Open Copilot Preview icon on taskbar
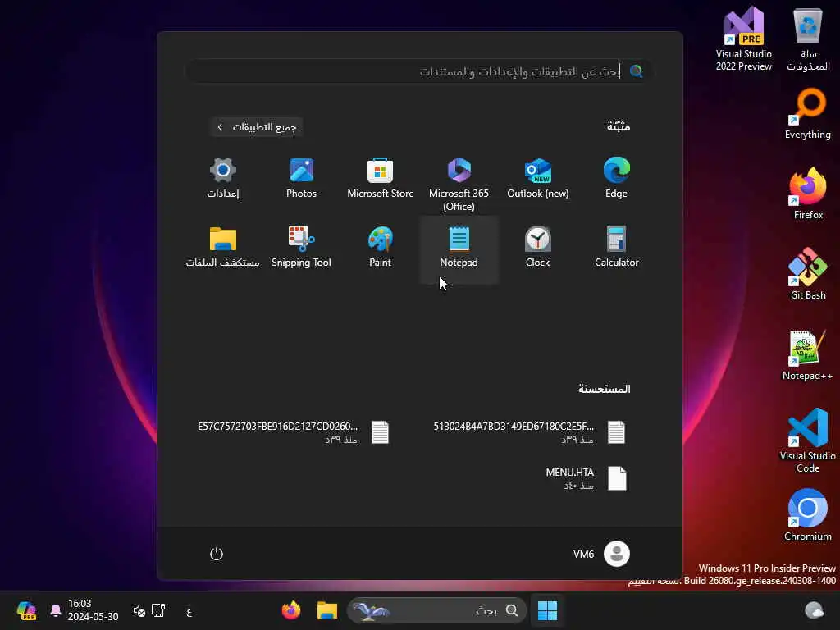The width and height of the screenshot is (840, 630). 26,610
